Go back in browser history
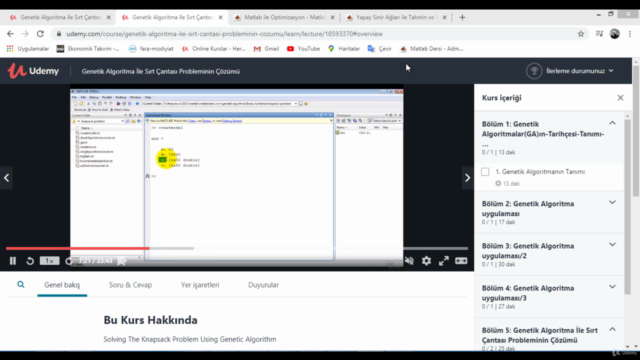 coord(10,34)
